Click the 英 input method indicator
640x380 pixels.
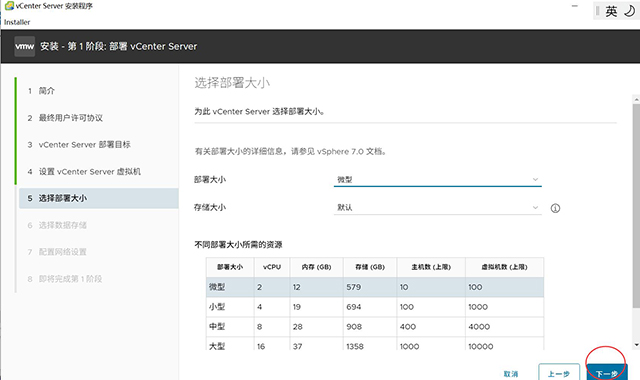click(x=611, y=11)
